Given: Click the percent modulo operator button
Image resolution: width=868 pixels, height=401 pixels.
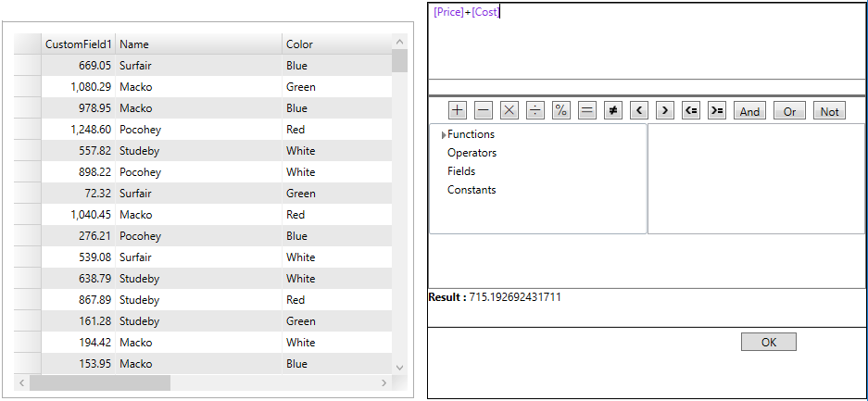Looking at the screenshot, I should tap(561, 110).
